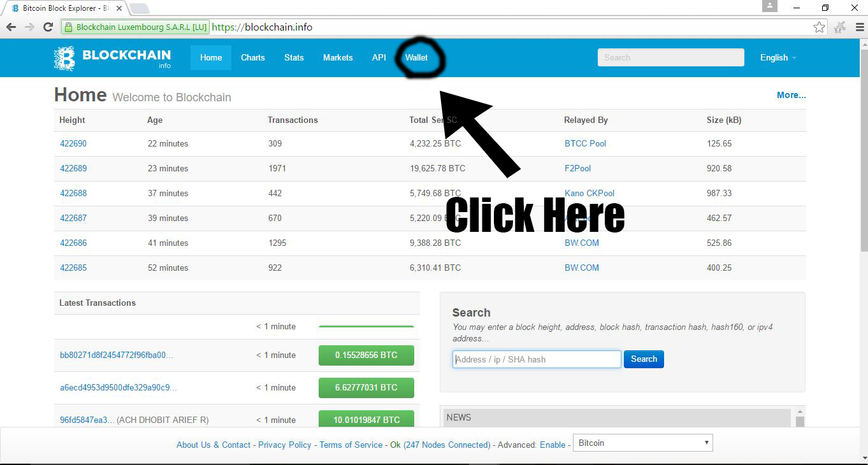This screenshot has width=868, height=465.
Task: Click the extension icon beside bookmark star
Action: (x=840, y=27)
